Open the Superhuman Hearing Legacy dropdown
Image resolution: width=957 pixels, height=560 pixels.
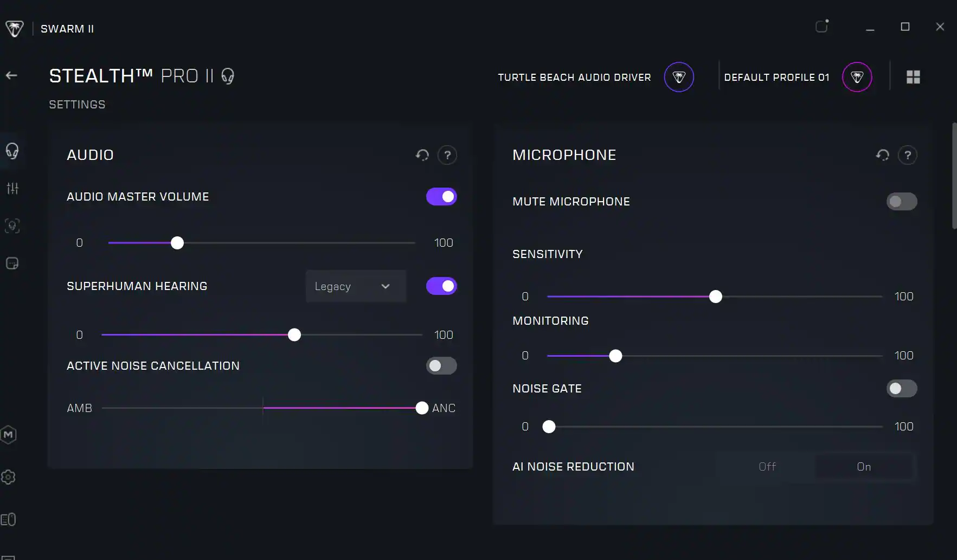tap(356, 286)
